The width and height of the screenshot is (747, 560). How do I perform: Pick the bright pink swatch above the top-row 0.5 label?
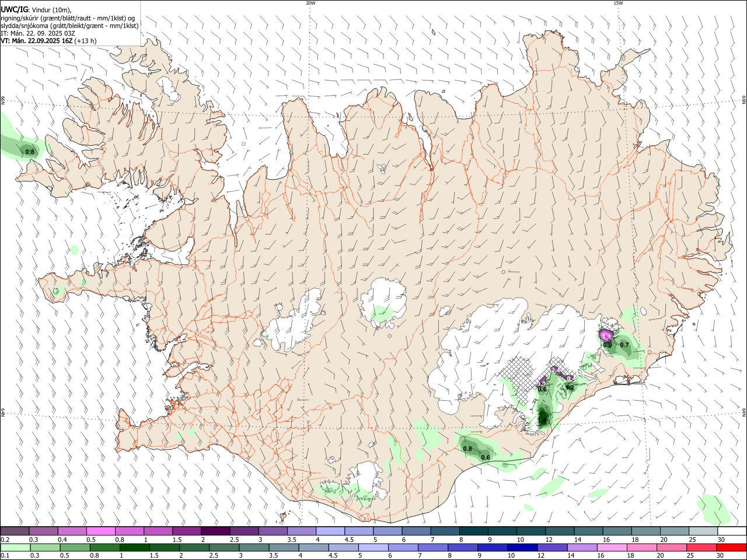coord(100,531)
